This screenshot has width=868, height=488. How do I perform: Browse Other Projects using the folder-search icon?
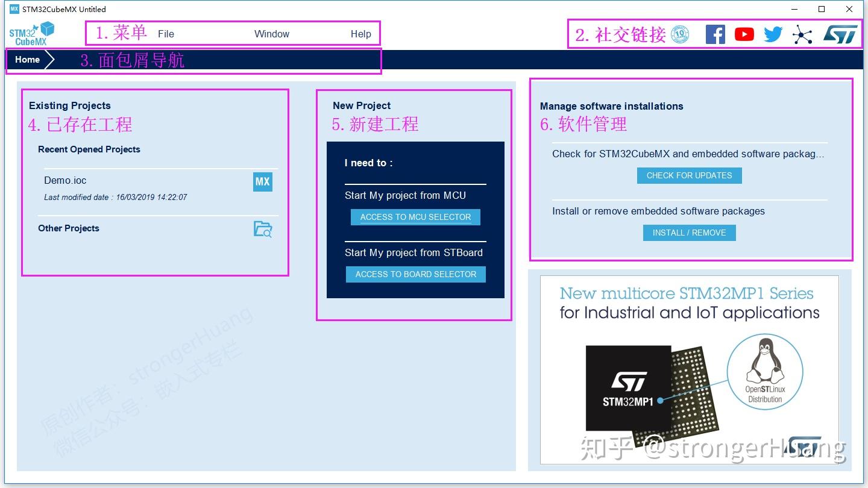coord(262,229)
